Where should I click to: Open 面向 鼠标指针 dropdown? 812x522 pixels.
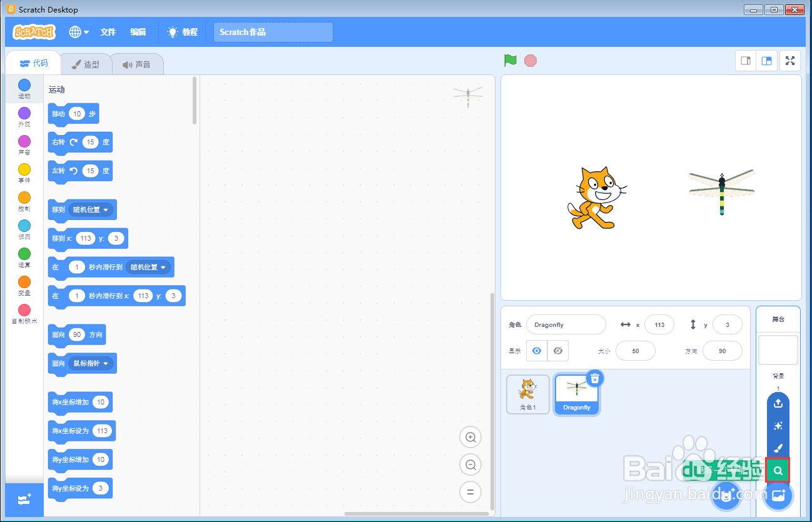pos(91,363)
